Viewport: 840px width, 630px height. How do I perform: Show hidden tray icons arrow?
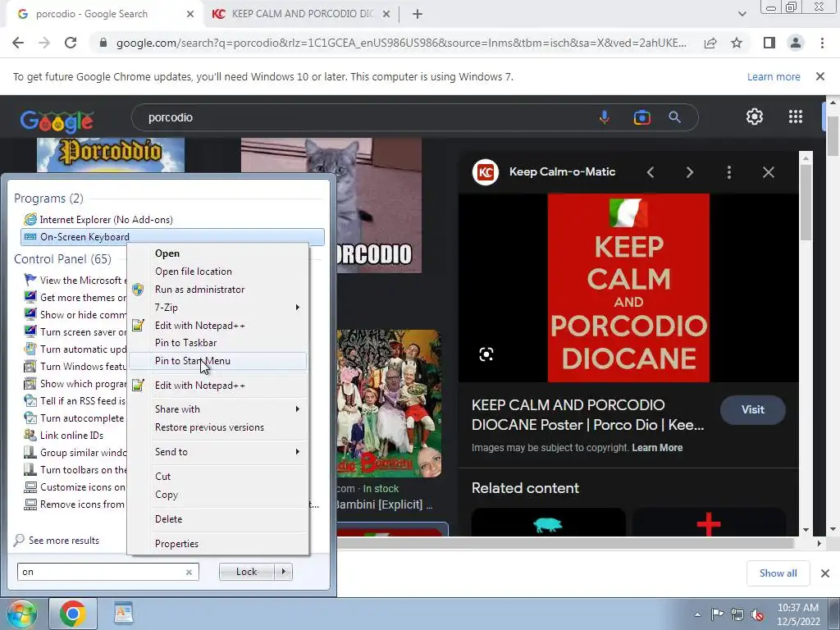[697, 614]
